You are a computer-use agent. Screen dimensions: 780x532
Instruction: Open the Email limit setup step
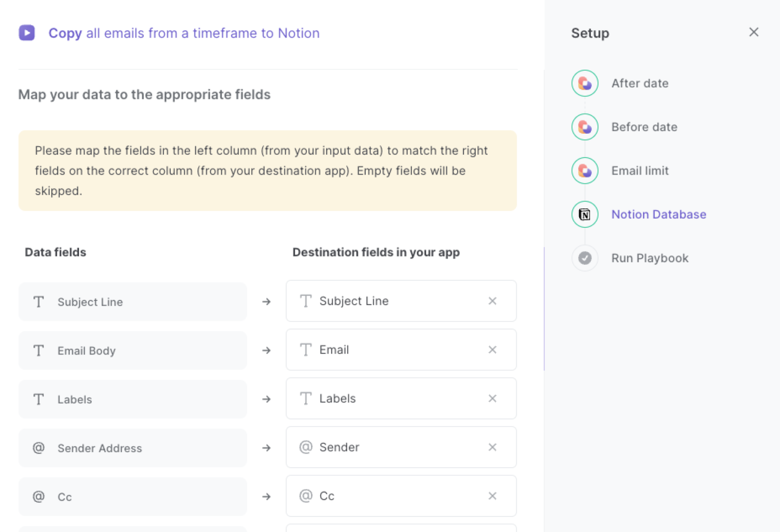click(640, 171)
